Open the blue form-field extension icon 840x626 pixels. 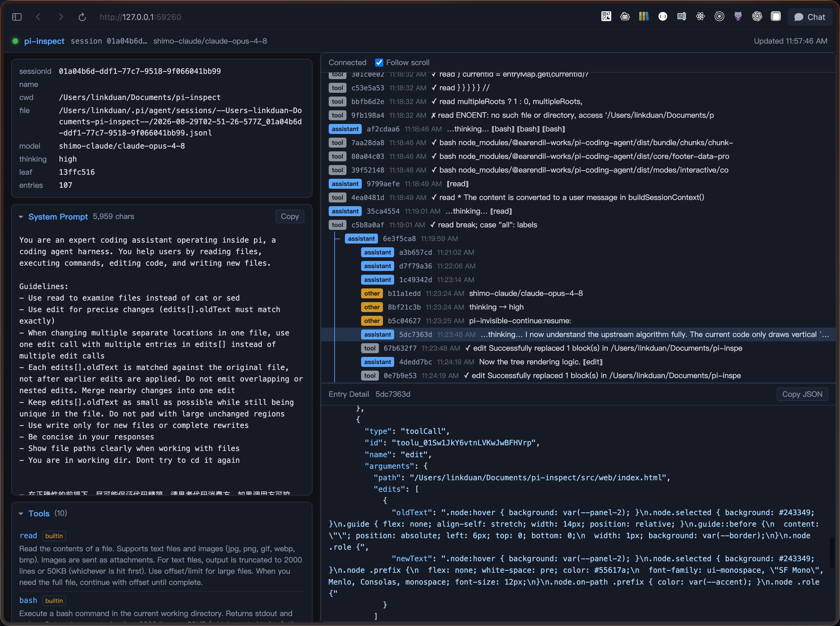pyautogui.click(x=681, y=16)
